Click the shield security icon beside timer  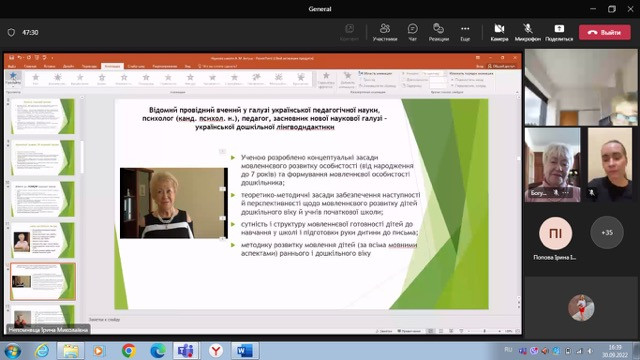point(11,32)
